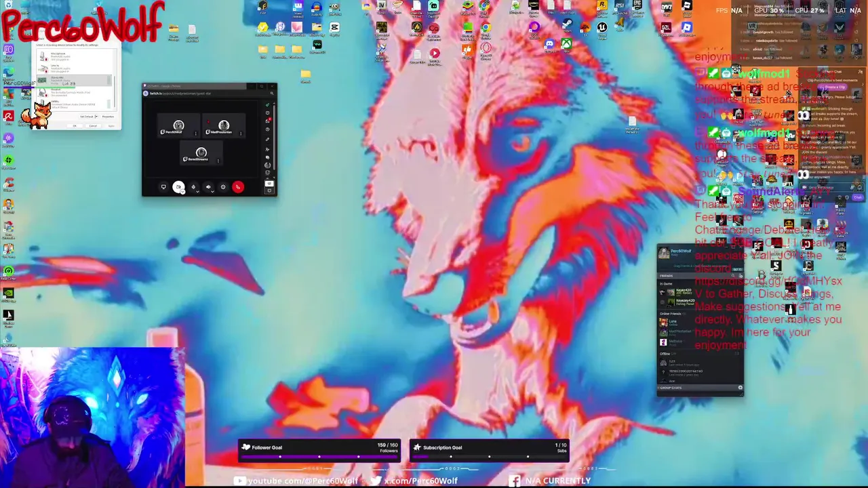
Task: Open the Roblox Player desktop shortcut
Action: tap(687, 29)
